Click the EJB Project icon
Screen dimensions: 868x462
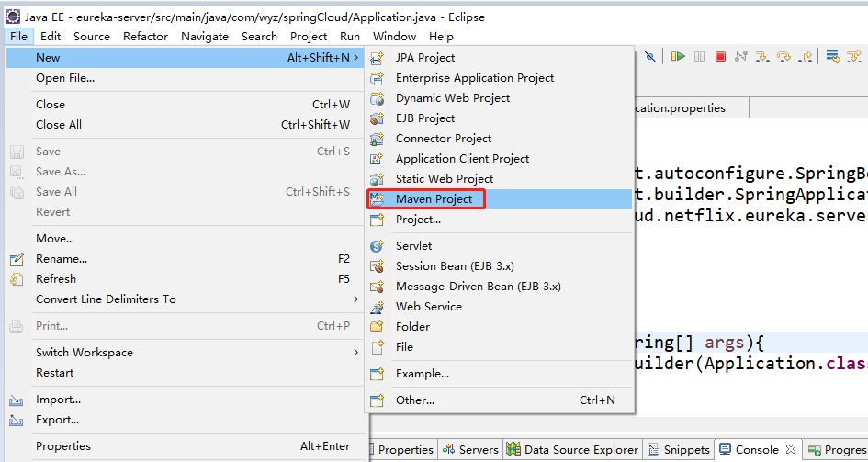coord(377,118)
